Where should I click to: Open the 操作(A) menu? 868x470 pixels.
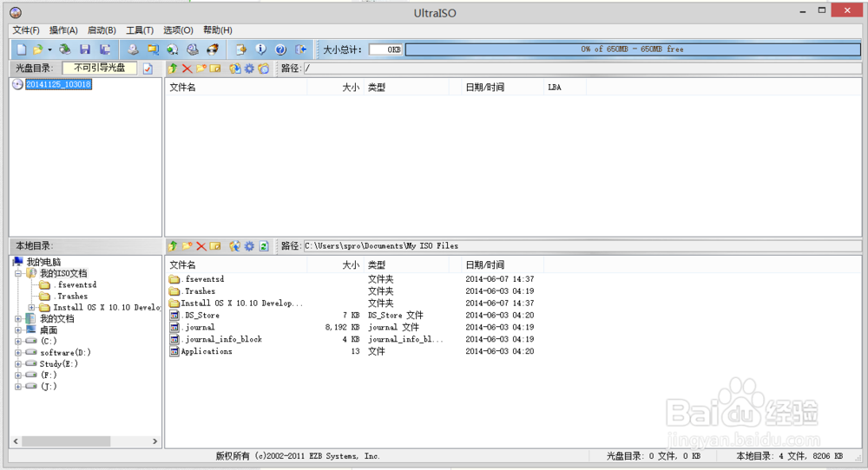click(63, 30)
